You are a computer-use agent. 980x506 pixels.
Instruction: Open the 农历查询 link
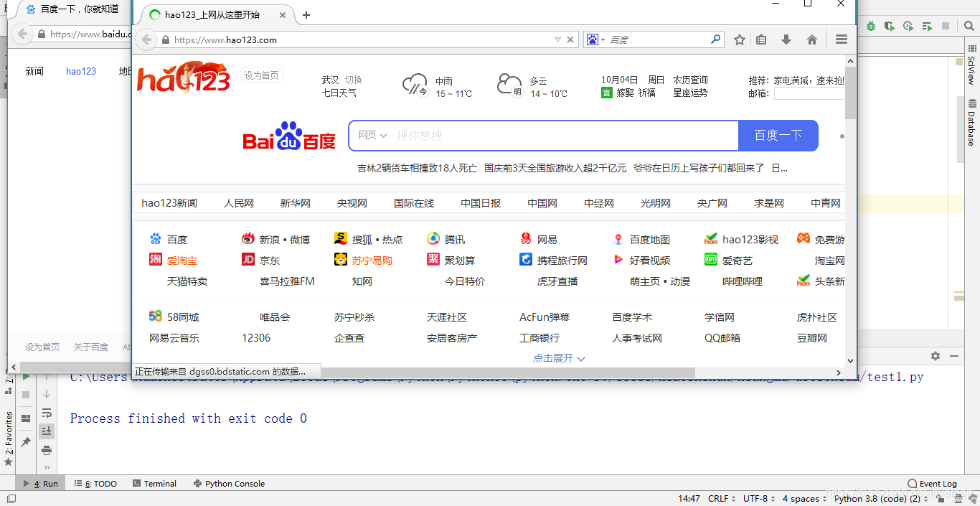click(690, 80)
